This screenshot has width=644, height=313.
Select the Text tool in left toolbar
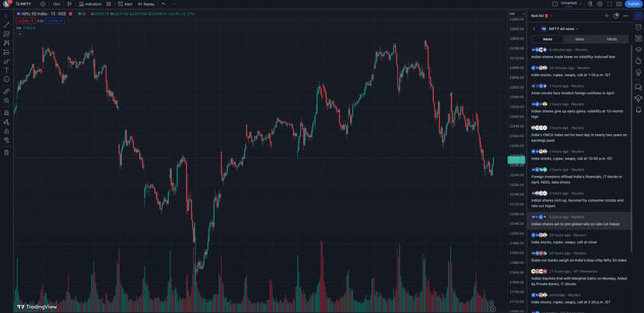6,70
